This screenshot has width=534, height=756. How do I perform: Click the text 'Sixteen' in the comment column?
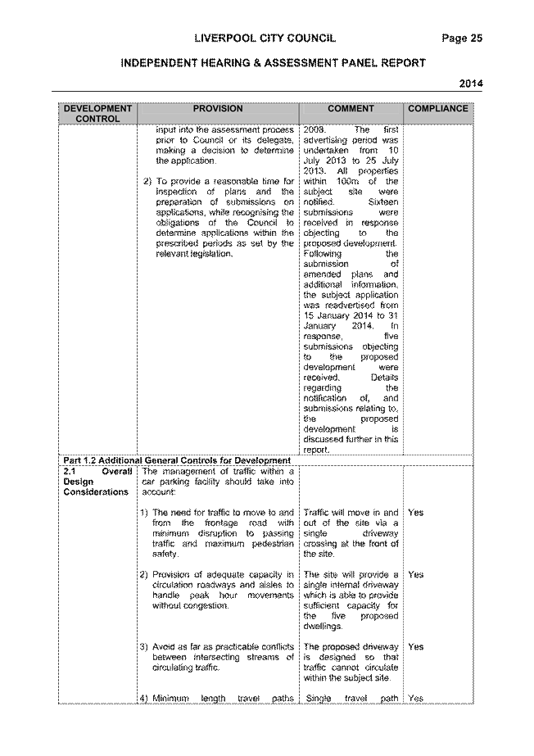point(383,202)
